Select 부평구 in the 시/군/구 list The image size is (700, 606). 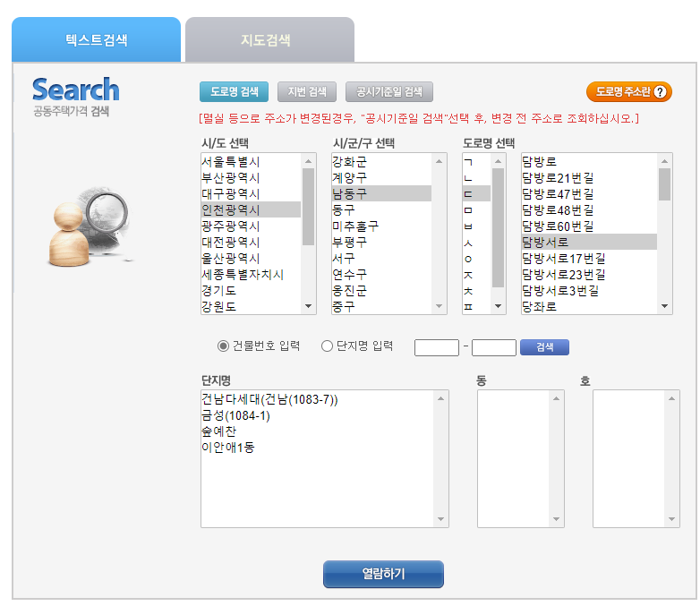tap(381, 242)
